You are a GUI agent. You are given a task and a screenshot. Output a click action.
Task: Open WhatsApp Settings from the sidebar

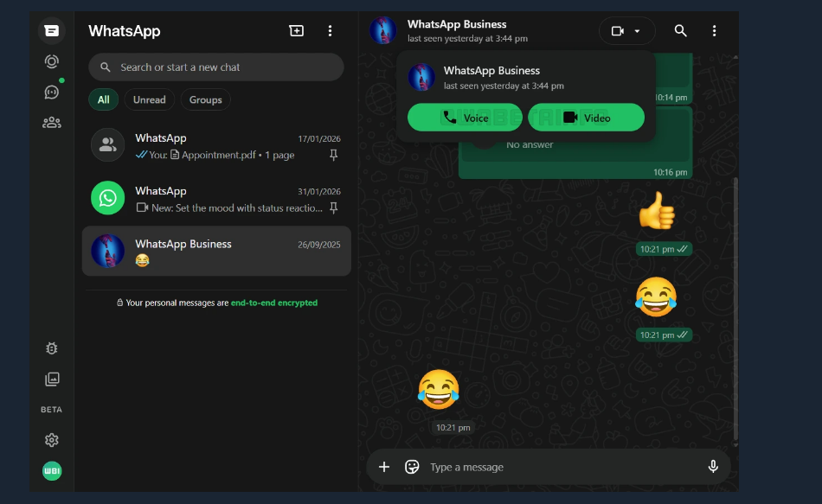click(x=51, y=440)
